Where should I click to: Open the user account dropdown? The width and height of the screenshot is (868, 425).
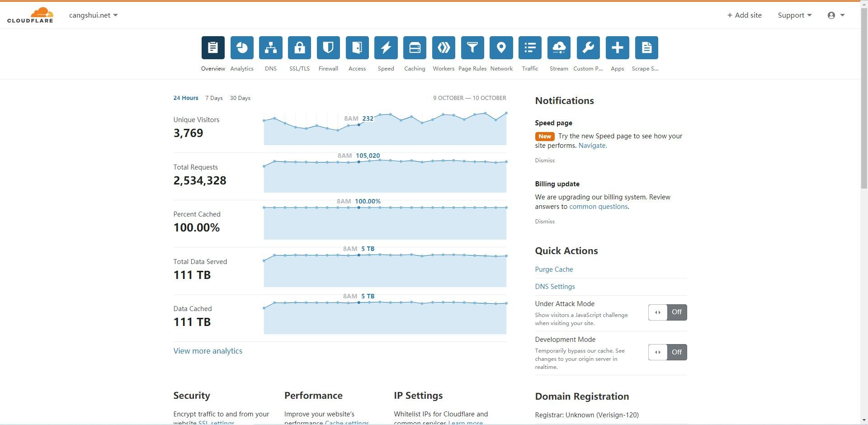point(836,15)
